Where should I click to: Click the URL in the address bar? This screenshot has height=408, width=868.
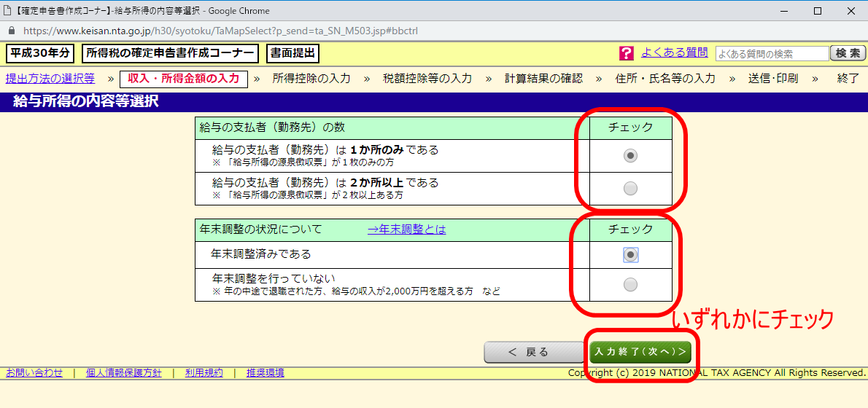click(x=219, y=31)
